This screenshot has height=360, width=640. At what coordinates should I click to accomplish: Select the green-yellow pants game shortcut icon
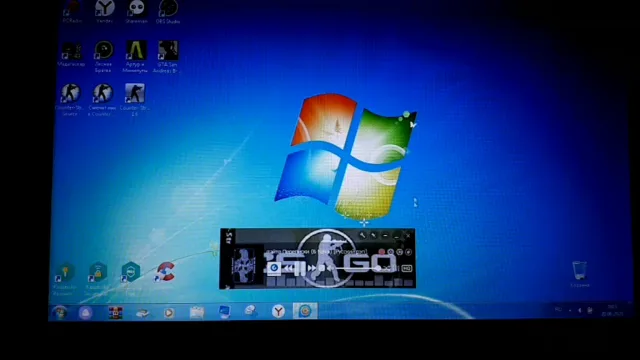point(136,56)
